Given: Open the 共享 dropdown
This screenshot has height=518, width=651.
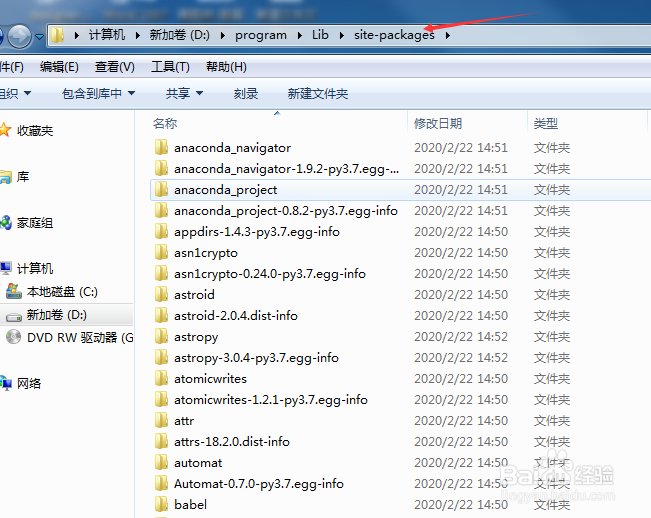Looking at the screenshot, I should [184, 94].
